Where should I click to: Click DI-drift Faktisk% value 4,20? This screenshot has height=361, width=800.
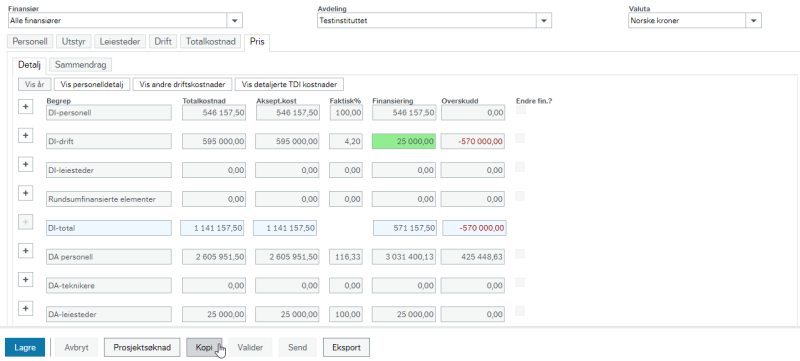[x=346, y=142]
